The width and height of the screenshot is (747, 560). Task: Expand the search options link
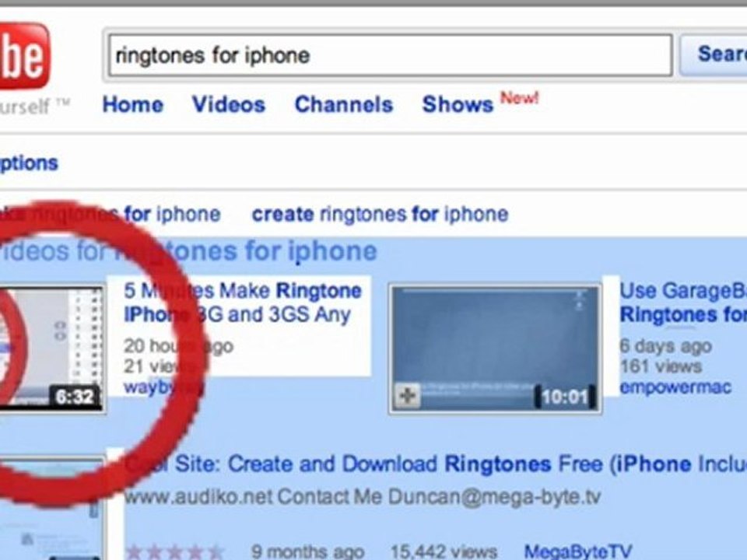[x=29, y=163]
